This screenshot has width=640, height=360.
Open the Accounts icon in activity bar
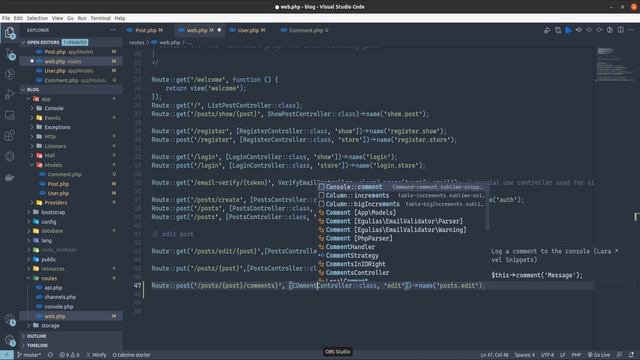click(10, 320)
